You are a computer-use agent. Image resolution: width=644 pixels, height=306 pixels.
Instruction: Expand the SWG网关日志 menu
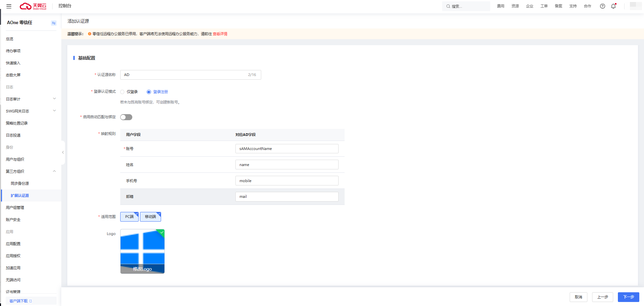(31, 111)
